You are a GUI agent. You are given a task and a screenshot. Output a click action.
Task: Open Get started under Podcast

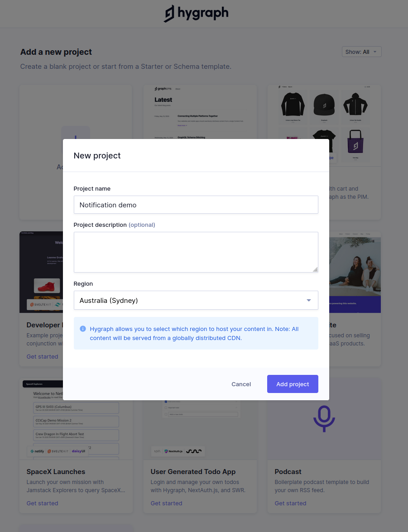pos(290,503)
